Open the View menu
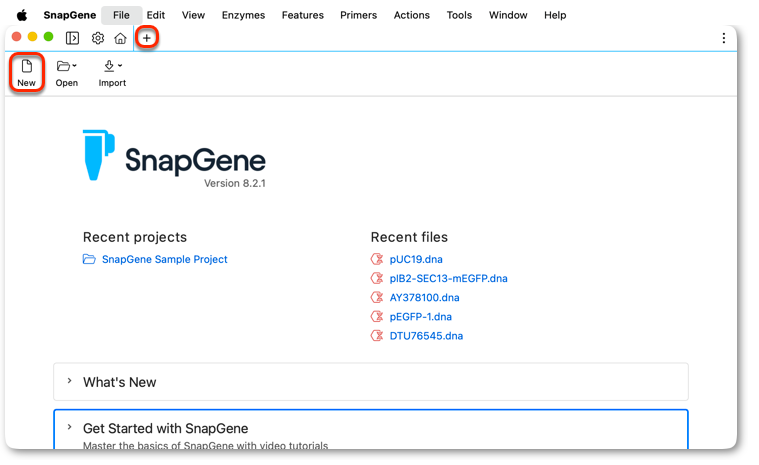 pos(193,15)
